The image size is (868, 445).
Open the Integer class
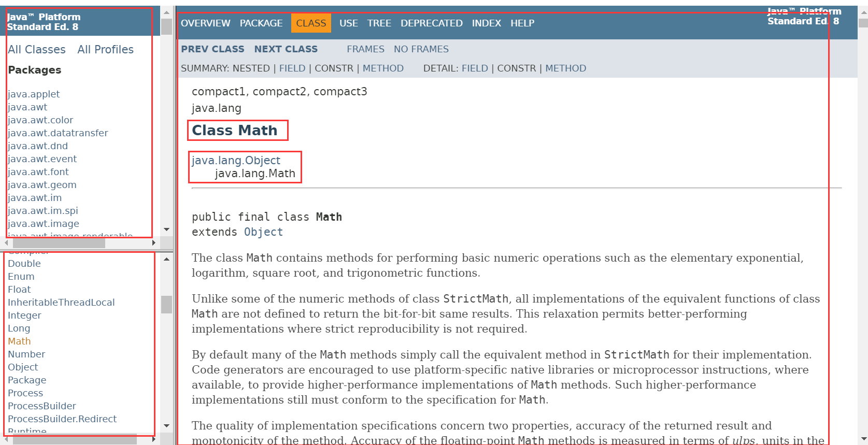click(x=24, y=315)
